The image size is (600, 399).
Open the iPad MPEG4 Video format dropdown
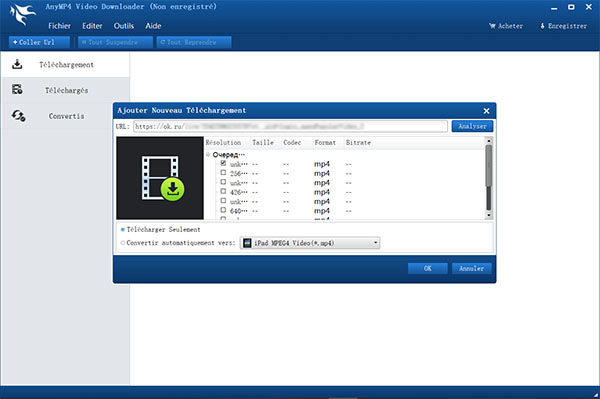click(x=310, y=243)
